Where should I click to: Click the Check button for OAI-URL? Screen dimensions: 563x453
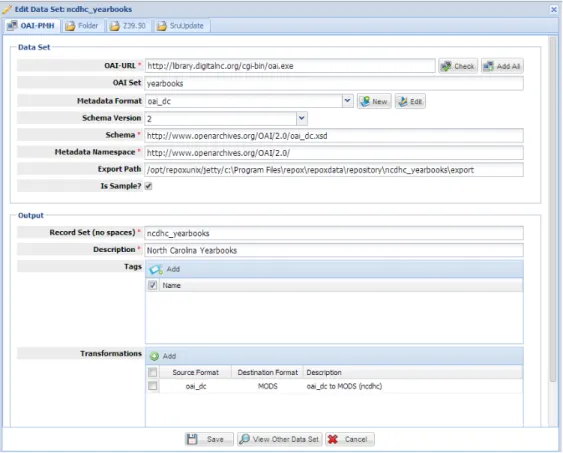[458, 66]
